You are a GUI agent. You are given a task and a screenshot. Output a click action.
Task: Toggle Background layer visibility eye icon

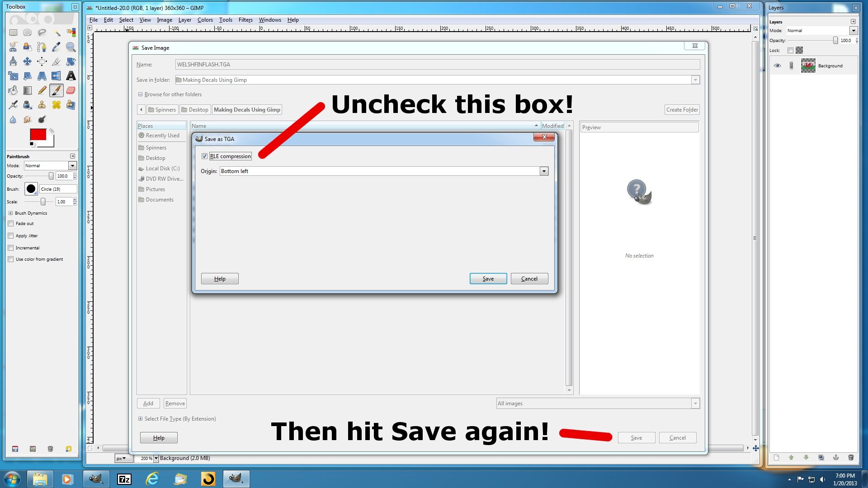click(x=778, y=66)
